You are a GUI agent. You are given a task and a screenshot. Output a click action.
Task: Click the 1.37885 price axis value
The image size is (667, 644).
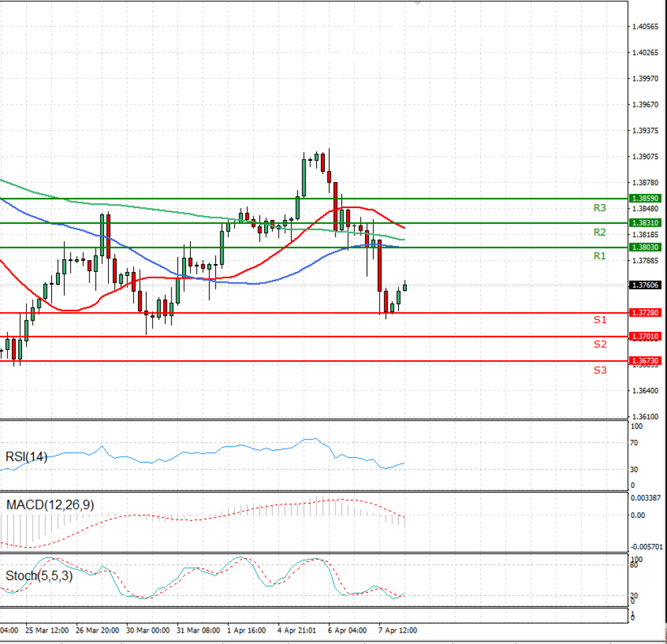645,260
